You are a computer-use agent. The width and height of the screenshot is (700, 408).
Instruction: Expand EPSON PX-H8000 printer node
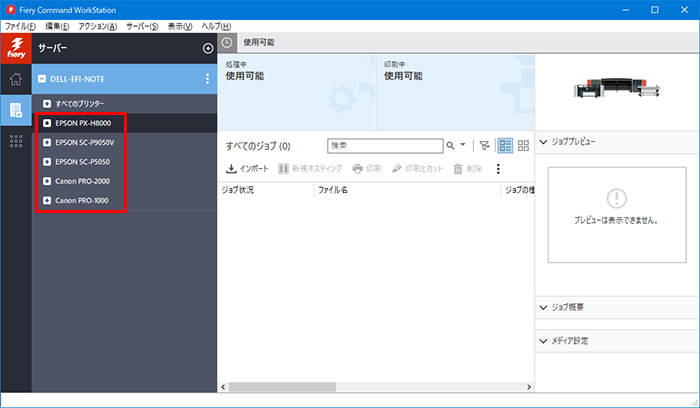point(47,123)
